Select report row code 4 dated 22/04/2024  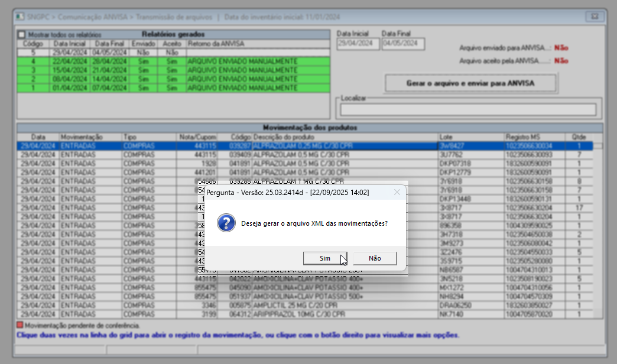coord(173,61)
